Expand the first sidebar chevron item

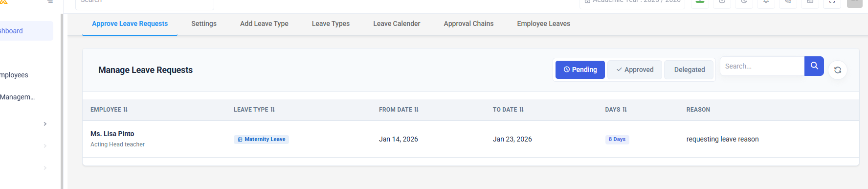click(x=45, y=124)
